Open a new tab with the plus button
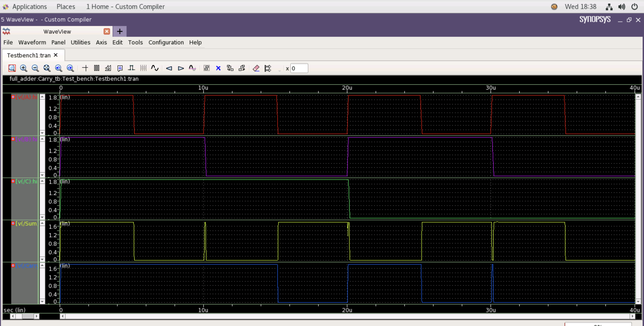644x326 pixels. point(120,31)
